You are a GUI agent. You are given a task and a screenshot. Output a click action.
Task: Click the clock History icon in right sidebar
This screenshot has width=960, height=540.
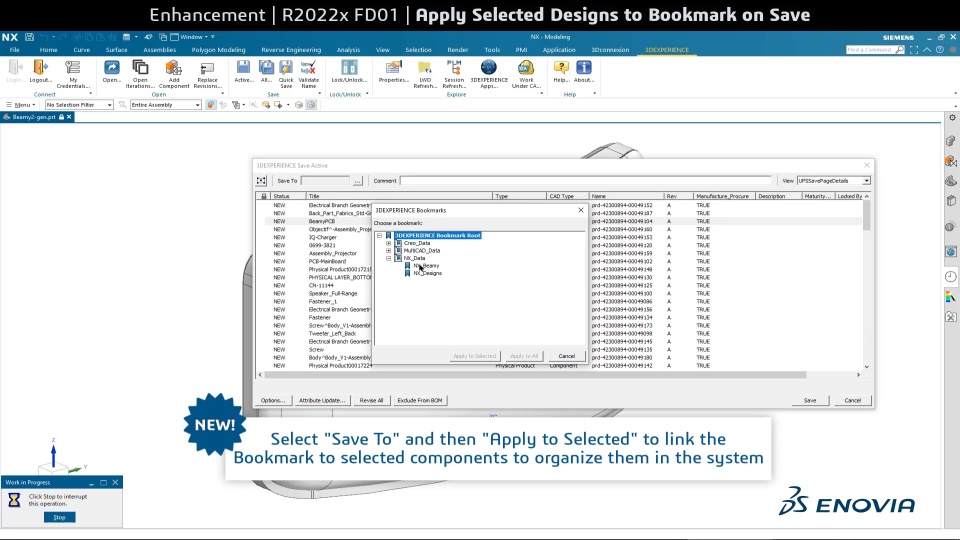click(x=950, y=277)
